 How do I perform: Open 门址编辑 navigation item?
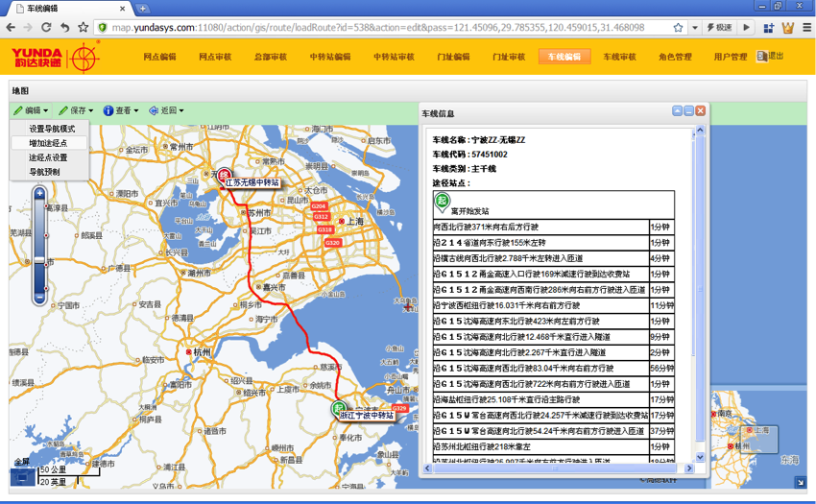click(x=453, y=57)
